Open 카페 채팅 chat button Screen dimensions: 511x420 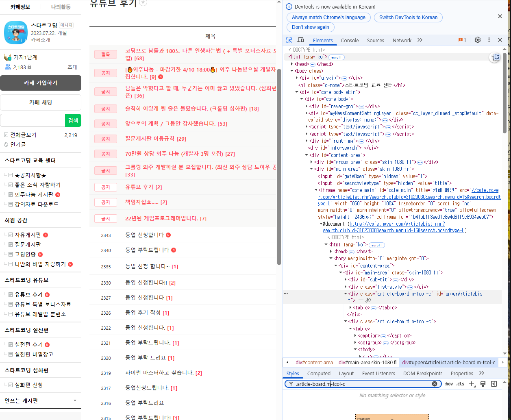[41, 102]
